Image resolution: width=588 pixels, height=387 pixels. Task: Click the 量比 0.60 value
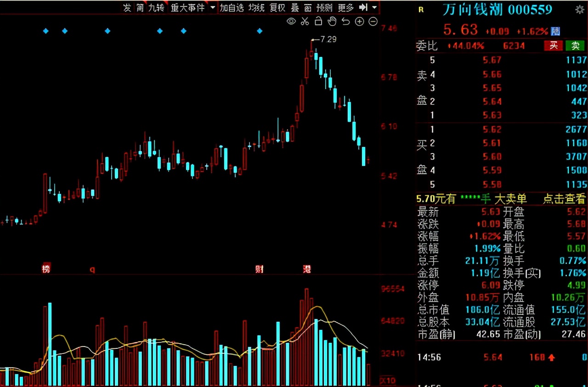577,249
